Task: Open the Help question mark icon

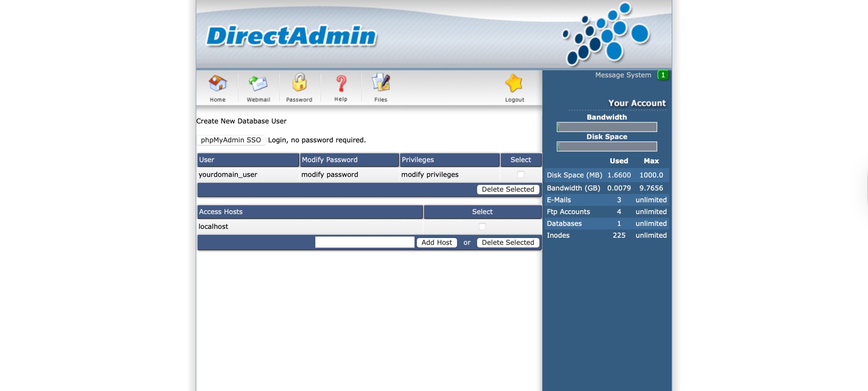Action: 341,83
